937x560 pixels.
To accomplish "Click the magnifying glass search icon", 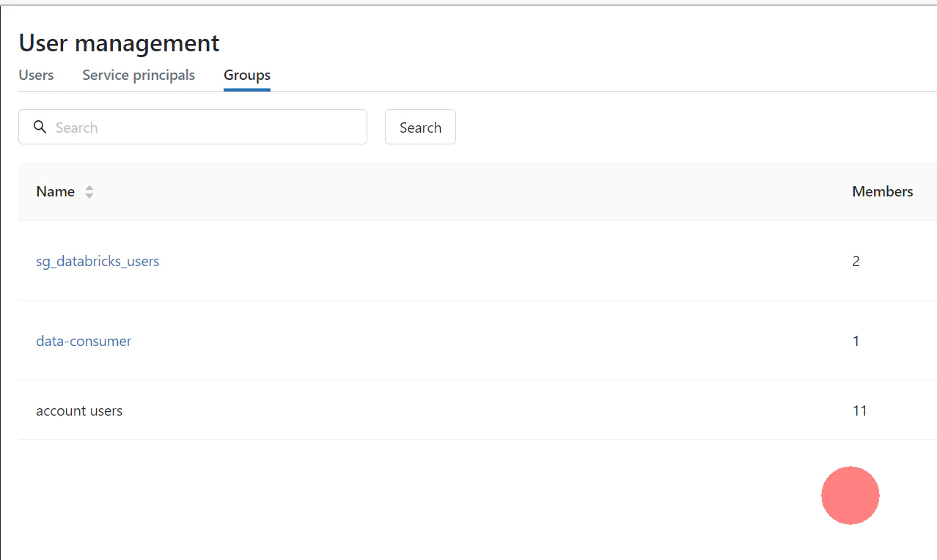I will click(x=40, y=128).
